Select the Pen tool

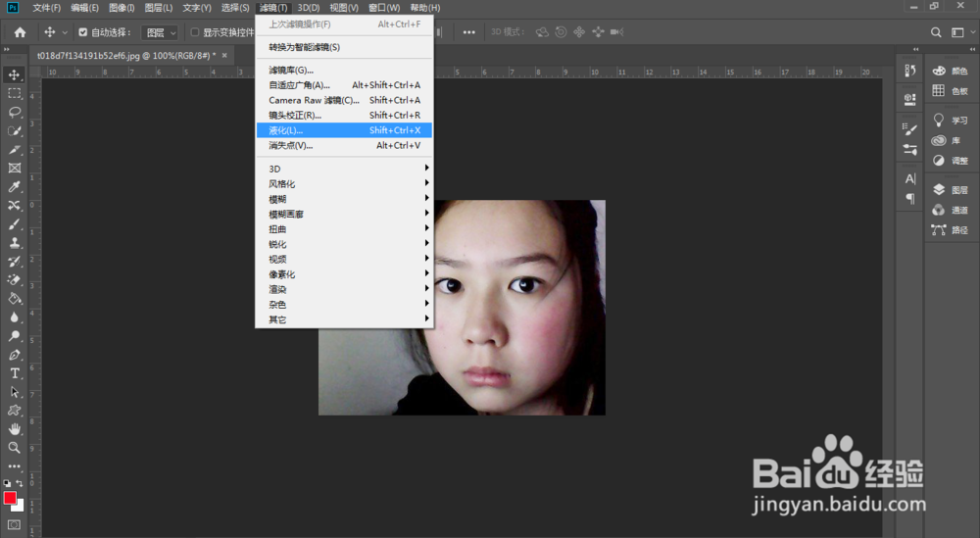tap(15, 355)
